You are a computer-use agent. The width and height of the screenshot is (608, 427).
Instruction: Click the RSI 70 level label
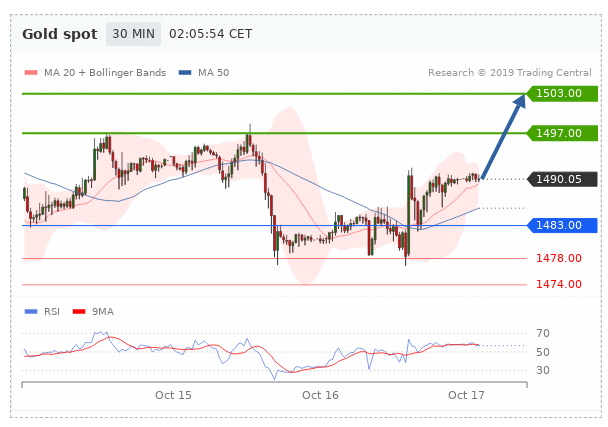543,333
